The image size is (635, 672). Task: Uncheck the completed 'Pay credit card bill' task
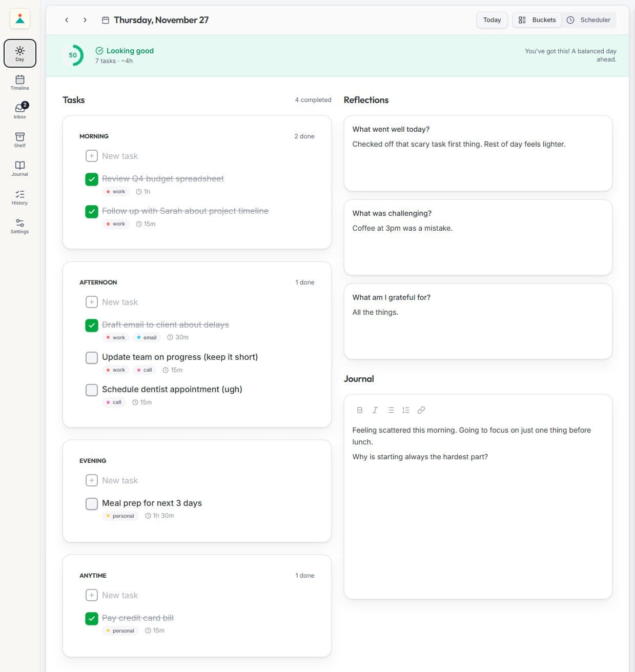tap(91, 619)
